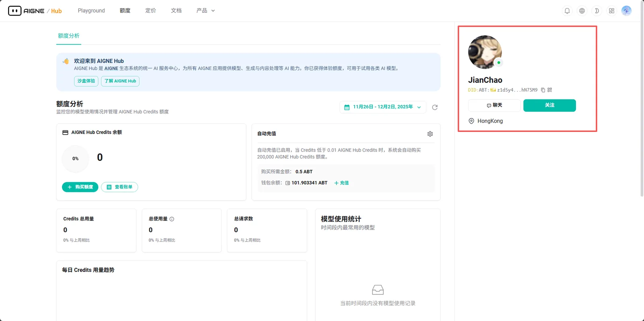Click the 自动充值 card title
644x321 pixels.
tap(266, 134)
